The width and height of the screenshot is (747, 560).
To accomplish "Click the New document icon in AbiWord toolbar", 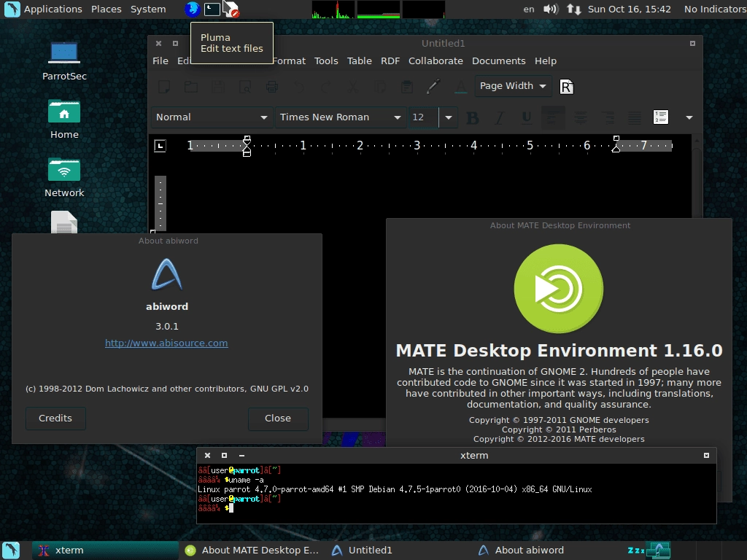I will point(164,87).
